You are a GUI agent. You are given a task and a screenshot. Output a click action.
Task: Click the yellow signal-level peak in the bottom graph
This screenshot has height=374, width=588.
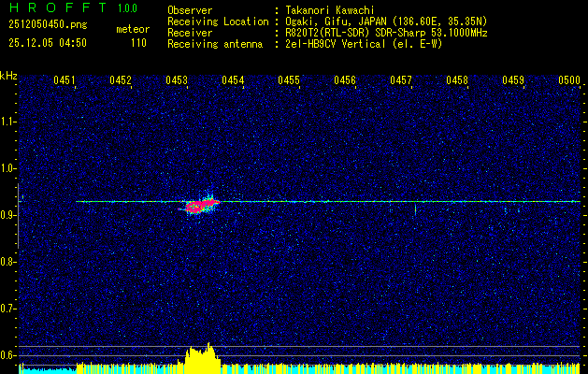[203, 357]
